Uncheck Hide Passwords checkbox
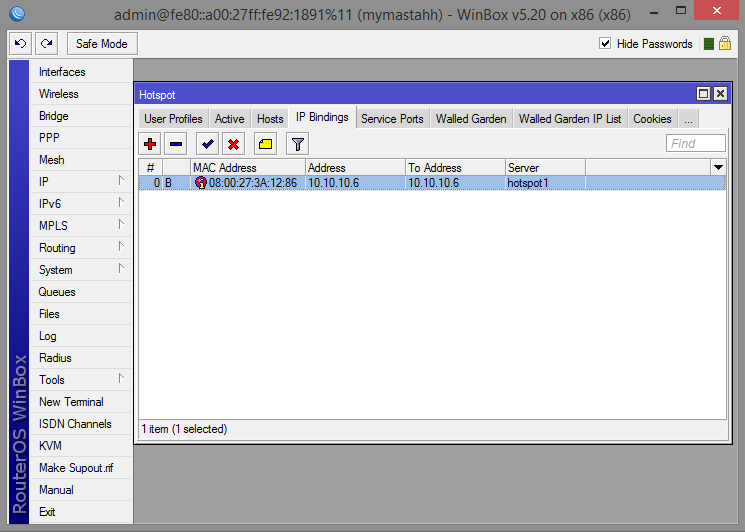The image size is (745, 532). point(605,44)
